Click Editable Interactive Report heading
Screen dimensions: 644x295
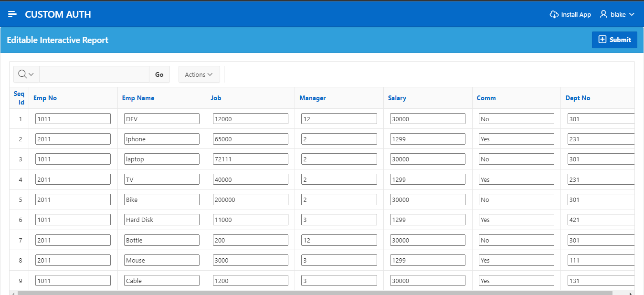(58, 40)
